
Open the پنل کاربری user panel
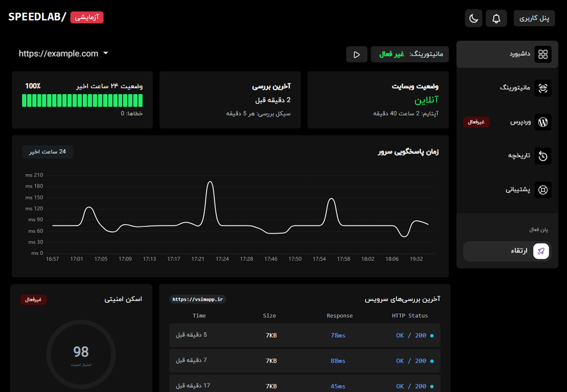point(534,18)
